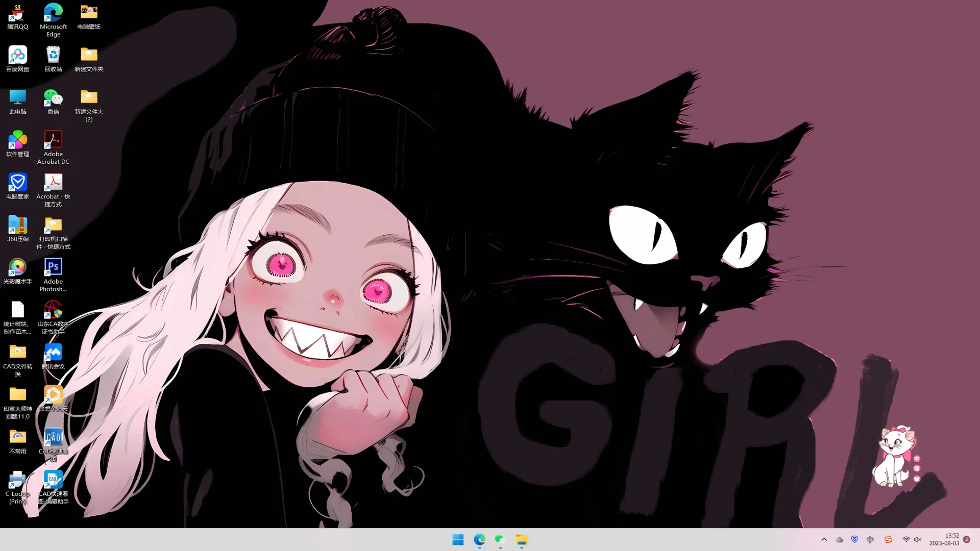Click the Sogou input method tray icon
This screenshot has height=551, width=980.
pyautogui.click(x=888, y=540)
